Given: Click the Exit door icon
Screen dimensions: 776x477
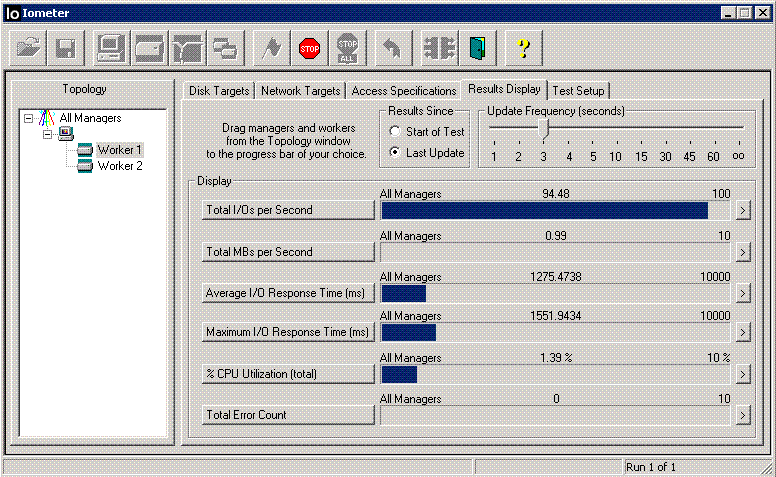Looking at the screenshot, I should tap(479, 48).
